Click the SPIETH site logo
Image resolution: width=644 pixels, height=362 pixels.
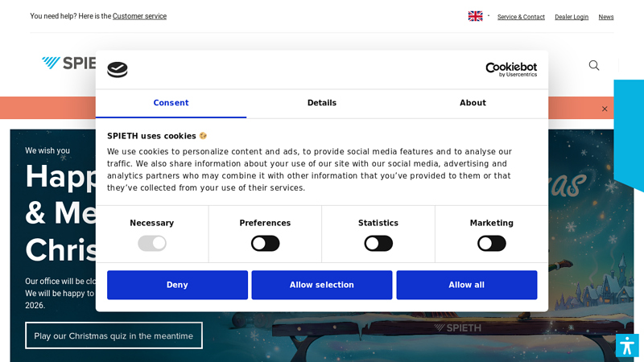(69, 63)
